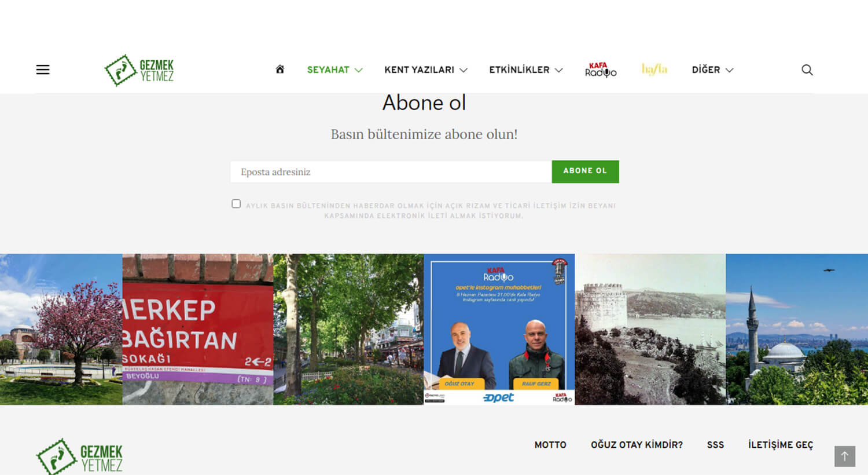The height and width of the screenshot is (475, 868).
Task: Open the Oğuz Otay Kimdir? link
Action: pos(637,445)
